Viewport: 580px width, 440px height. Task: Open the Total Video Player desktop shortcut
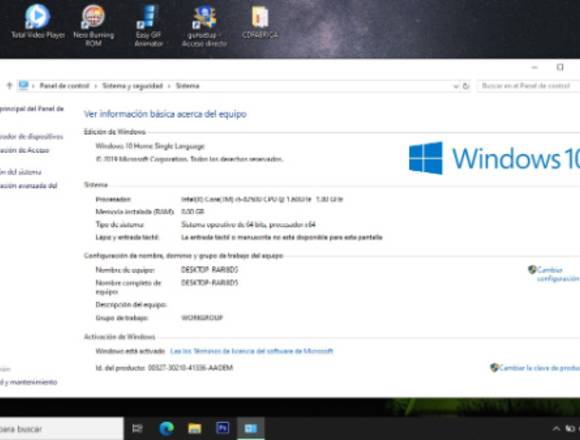pyautogui.click(x=38, y=21)
